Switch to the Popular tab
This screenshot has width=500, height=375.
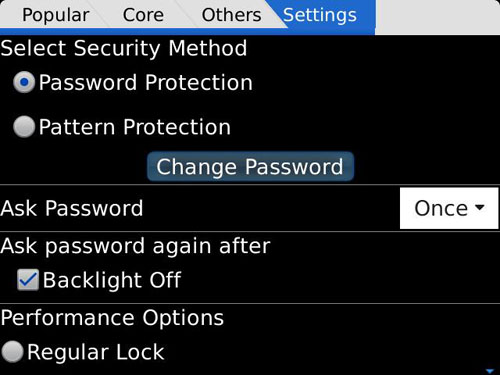click(x=56, y=15)
